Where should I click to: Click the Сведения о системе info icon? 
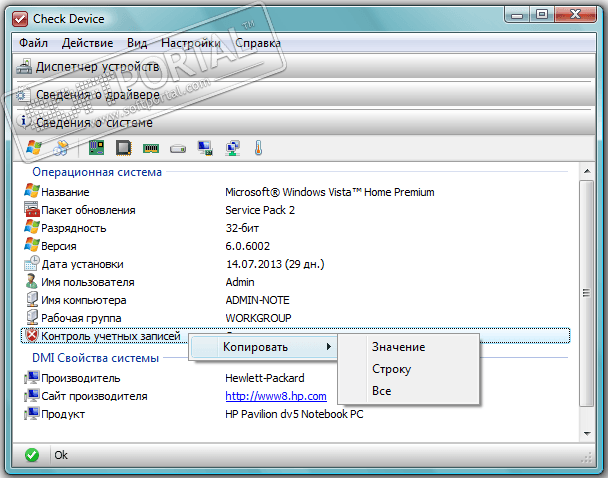[24, 122]
